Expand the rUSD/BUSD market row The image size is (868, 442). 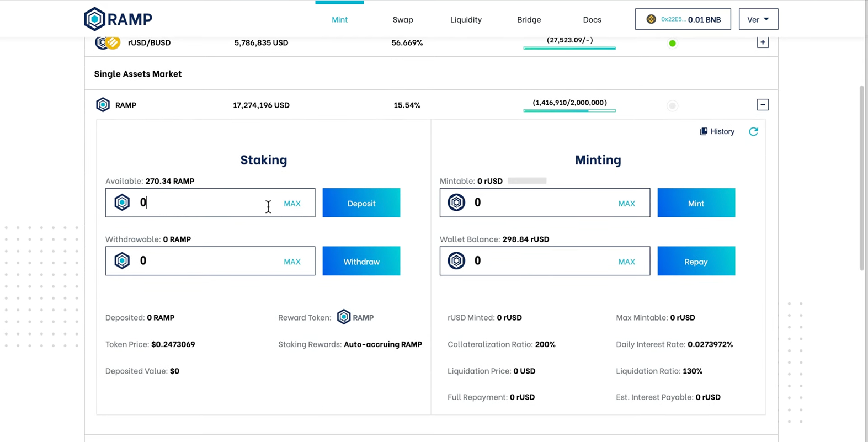[x=762, y=41]
